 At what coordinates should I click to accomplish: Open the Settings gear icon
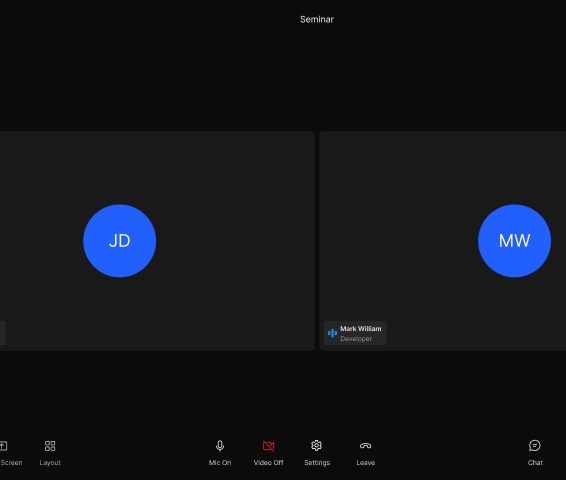[x=317, y=446]
